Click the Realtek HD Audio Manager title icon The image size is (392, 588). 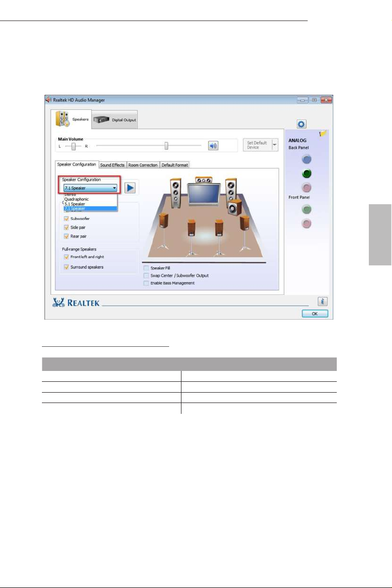(x=49, y=100)
